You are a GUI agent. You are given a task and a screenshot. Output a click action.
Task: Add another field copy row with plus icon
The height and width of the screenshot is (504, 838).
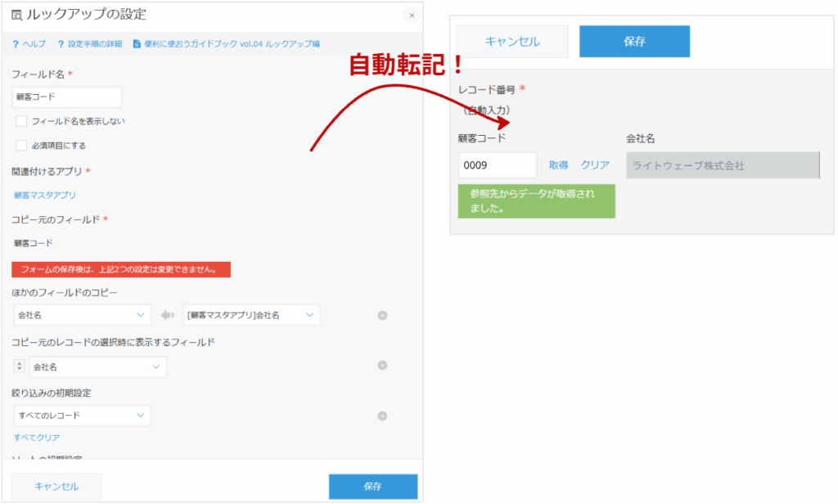pos(382,316)
